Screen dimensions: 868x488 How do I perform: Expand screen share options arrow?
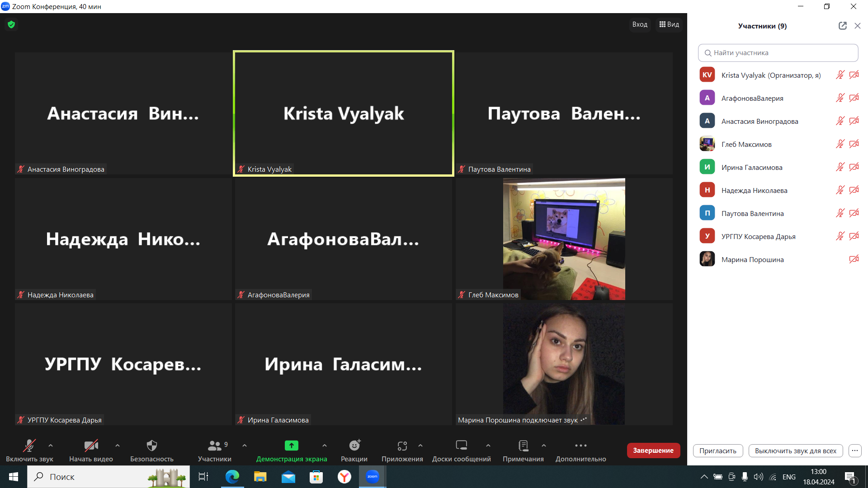click(x=325, y=446)
